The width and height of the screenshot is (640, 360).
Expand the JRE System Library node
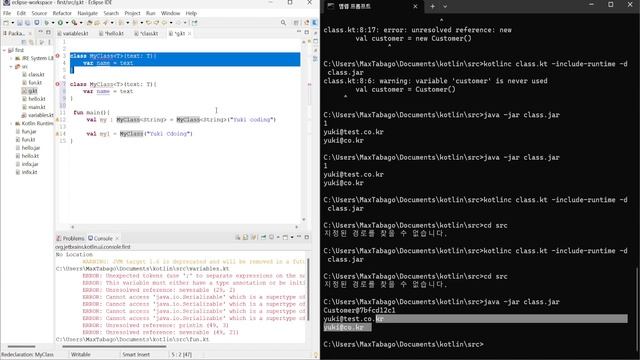tap(11, 58)
